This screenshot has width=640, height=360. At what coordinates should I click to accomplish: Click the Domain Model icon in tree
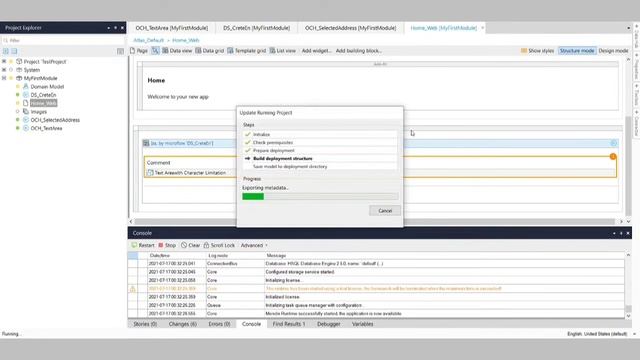(26, 86)
